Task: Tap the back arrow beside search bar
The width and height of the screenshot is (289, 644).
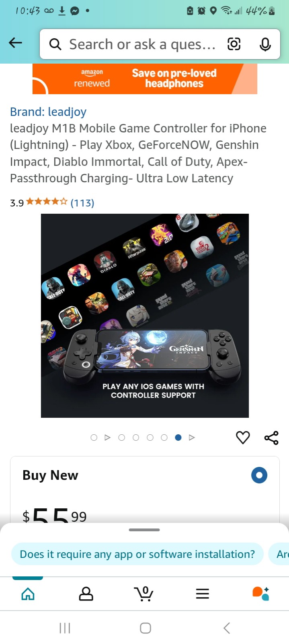Action: (15, 43)
